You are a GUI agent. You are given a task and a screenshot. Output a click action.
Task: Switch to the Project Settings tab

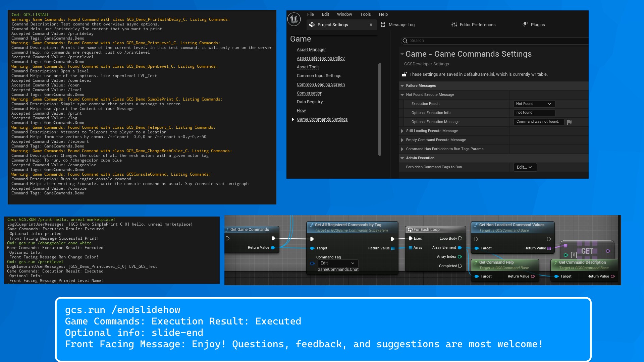click(332, 24)
